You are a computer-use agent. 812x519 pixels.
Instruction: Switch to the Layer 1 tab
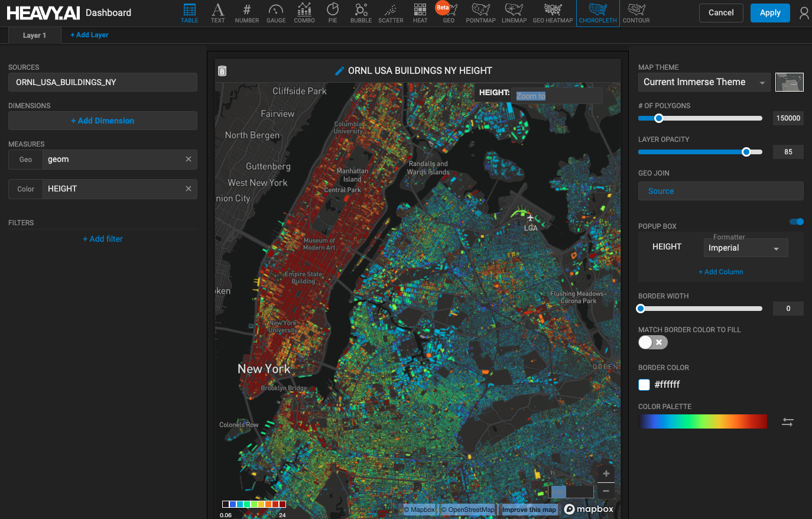(x=34, y=35)
